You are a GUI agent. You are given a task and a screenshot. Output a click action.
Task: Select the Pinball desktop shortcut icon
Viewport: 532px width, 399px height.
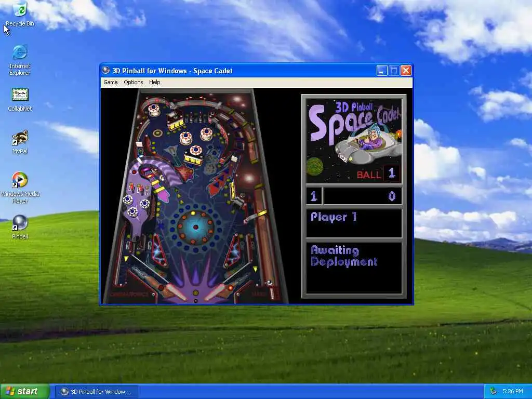(20, 227)
